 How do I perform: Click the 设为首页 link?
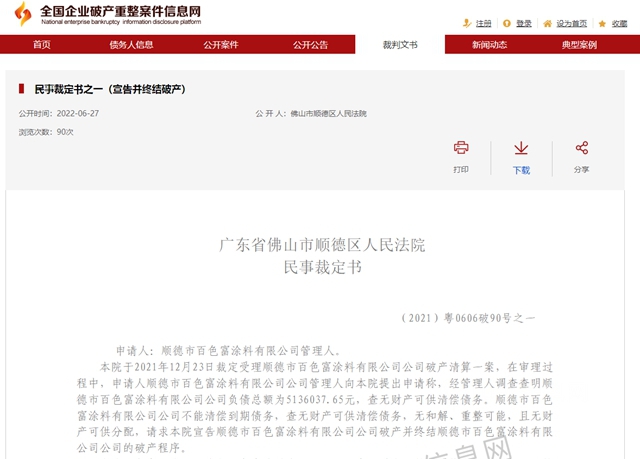[571, 24]
